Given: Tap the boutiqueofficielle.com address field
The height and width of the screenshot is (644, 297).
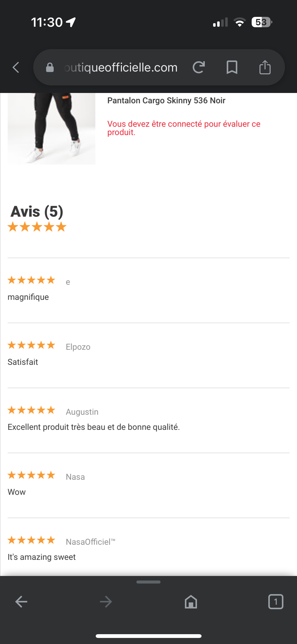Looking at the screenshot, I should [x=121, y=68].
